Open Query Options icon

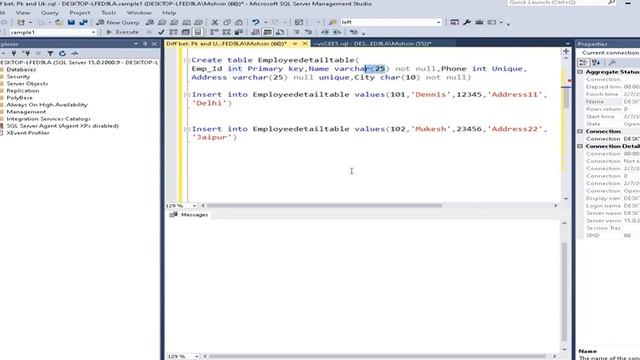(x=186, y=32)
